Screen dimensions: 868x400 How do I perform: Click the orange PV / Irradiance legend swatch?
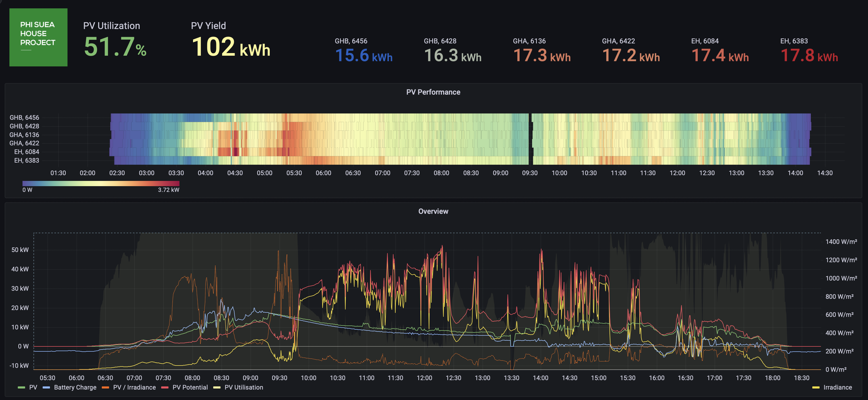point(105,387)
